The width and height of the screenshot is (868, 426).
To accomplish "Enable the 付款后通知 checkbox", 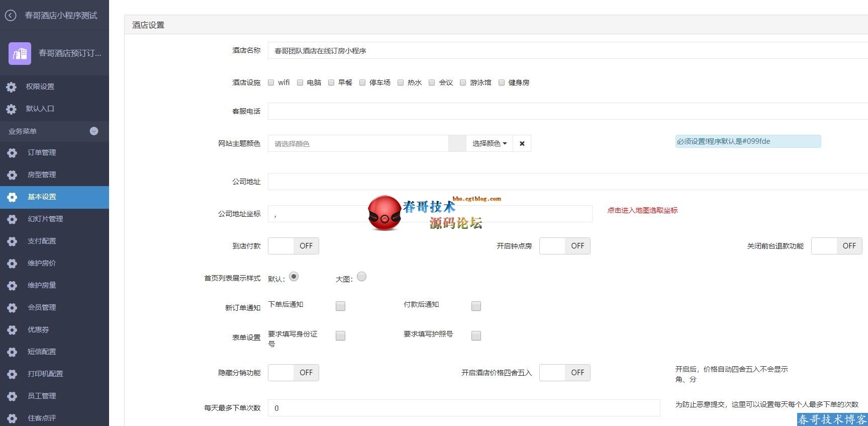I will 476,306.
